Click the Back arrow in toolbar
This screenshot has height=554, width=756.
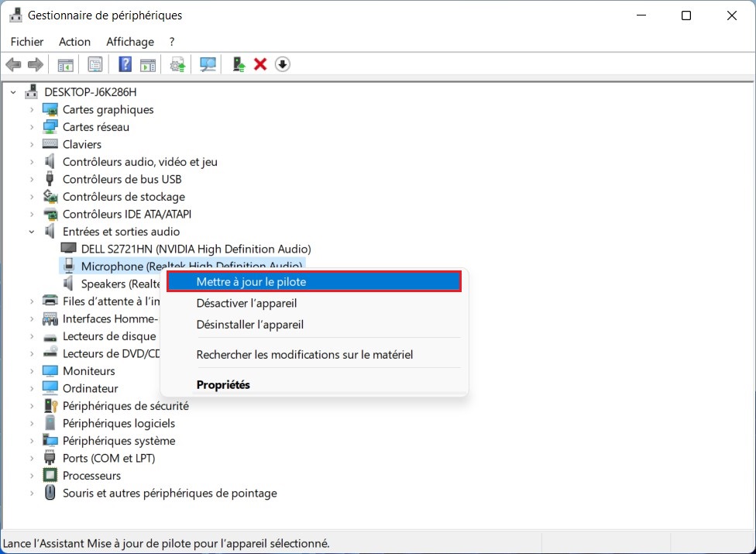(13, 64)
